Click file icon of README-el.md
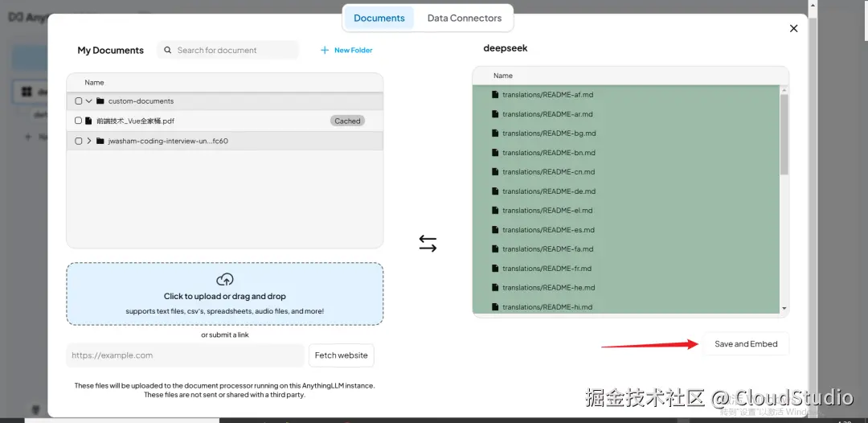 (495, 211)
